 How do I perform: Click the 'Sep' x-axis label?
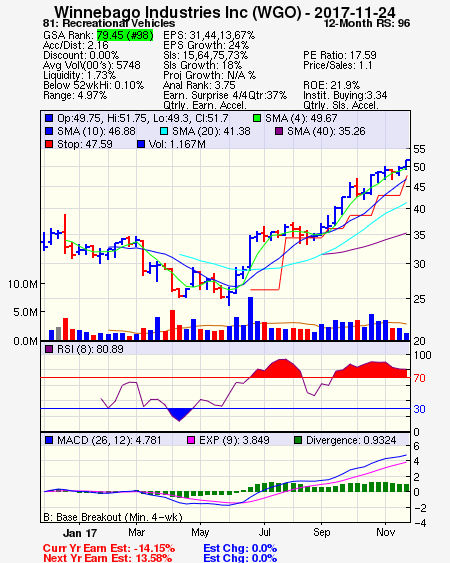(x=321, y=532)
